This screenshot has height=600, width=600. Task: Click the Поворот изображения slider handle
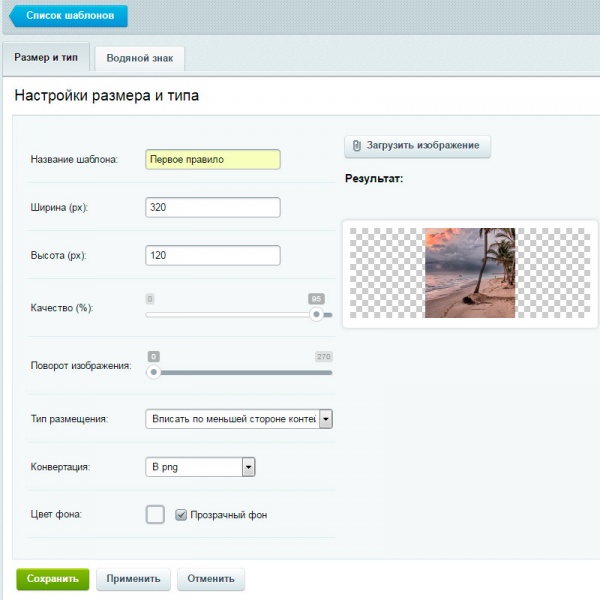tap(153, 372)
